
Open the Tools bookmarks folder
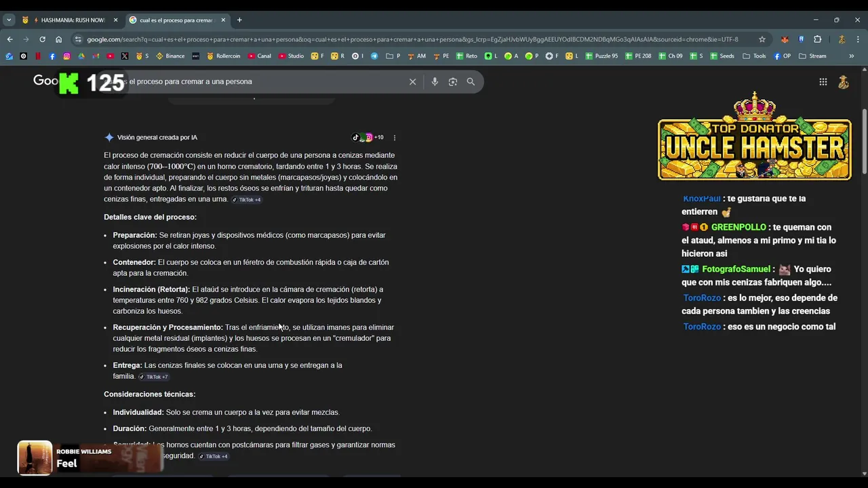(755, 56)
